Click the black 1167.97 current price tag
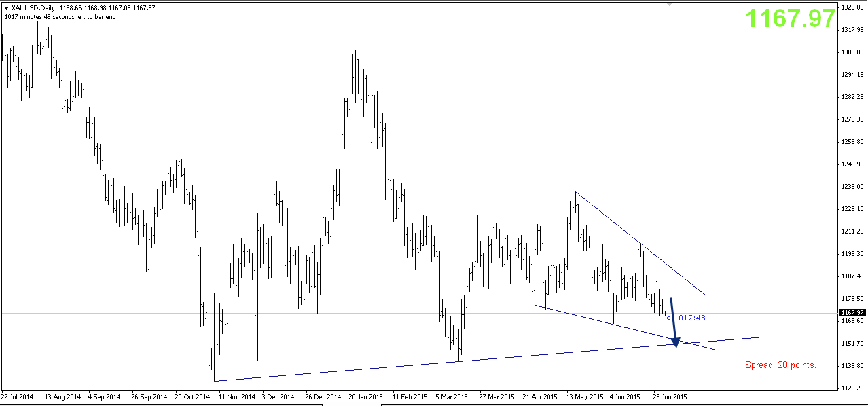The height and width of the screenshot is (406, 868). pyautogui.click(x=852, y=313)
